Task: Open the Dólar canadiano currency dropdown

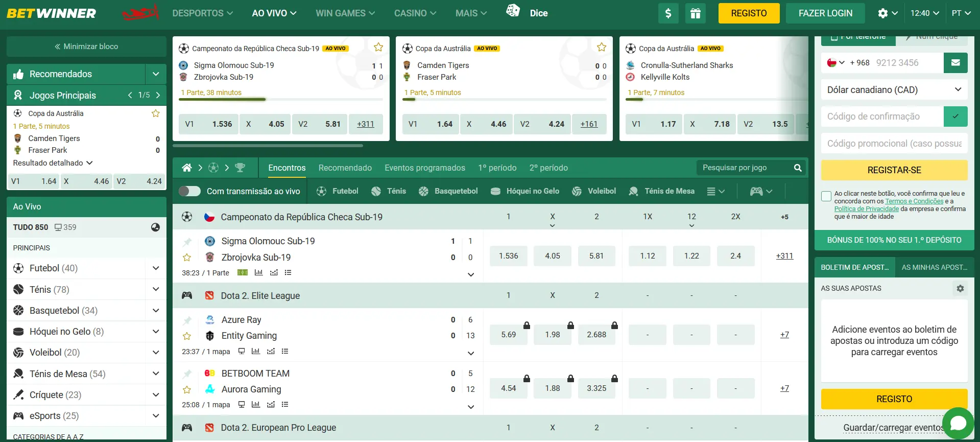Action: pos(894,90)
